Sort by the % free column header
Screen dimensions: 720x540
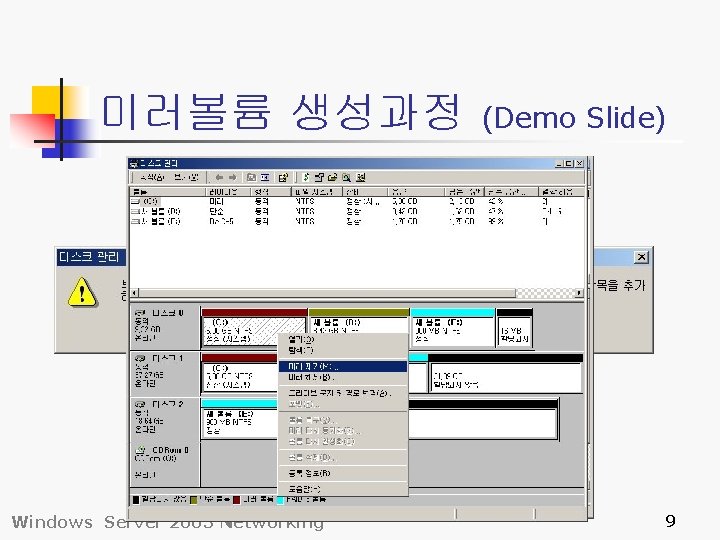point(511,191)
